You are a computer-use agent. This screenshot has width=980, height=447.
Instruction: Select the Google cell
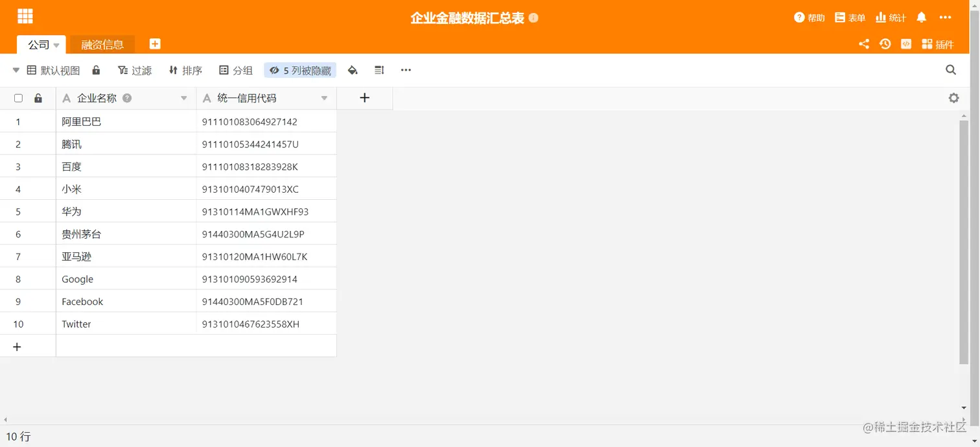pyautogui.click(x=126, y=279)
